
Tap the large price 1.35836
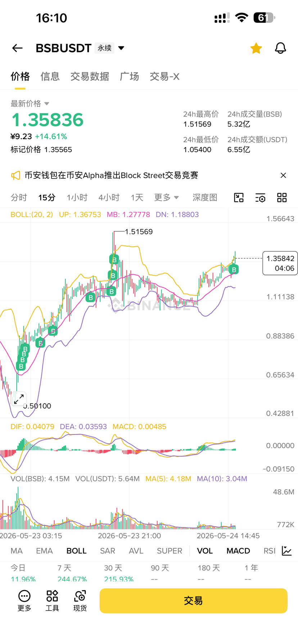[47, 120]
